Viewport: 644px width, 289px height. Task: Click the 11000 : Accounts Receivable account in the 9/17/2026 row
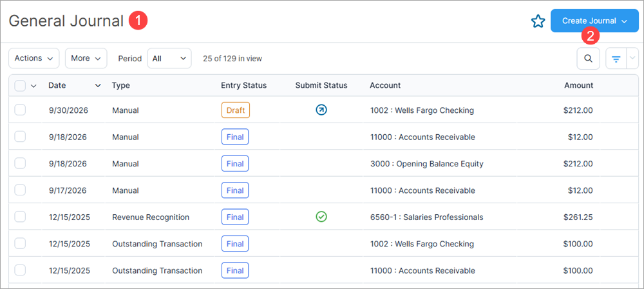click(422, 190)
